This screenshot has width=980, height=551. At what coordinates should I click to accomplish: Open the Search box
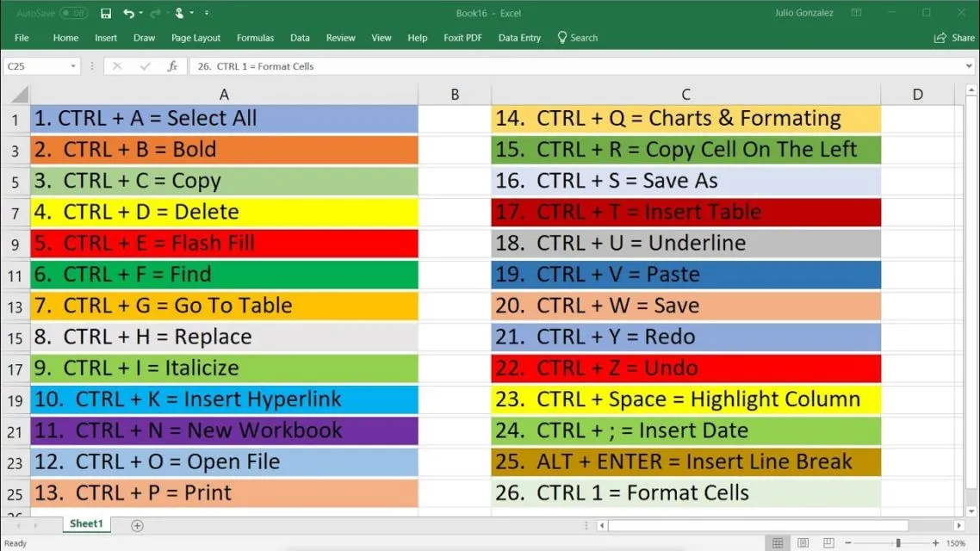click(577, 38)
